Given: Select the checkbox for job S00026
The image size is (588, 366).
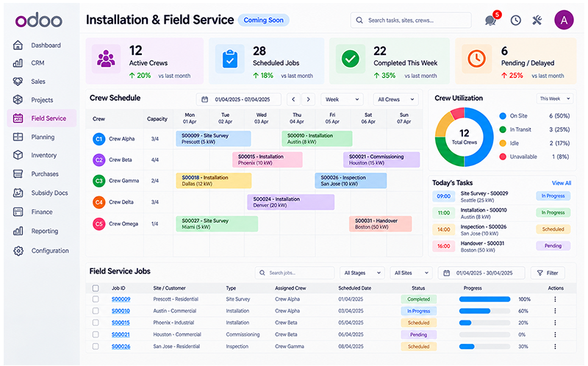Looking at the screenshot, I should pyautogui.click(x=96, y=346).
